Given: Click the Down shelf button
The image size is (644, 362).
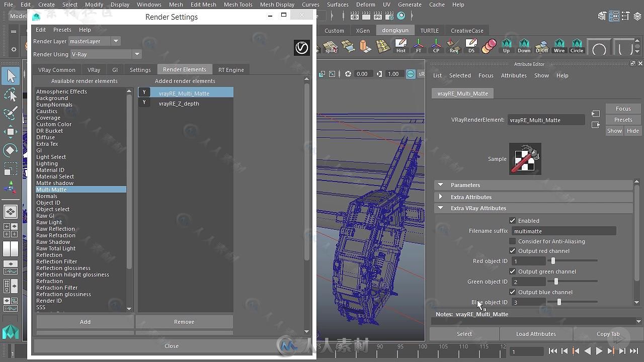Looking at the screenshot, I should [x=524, y=46].
